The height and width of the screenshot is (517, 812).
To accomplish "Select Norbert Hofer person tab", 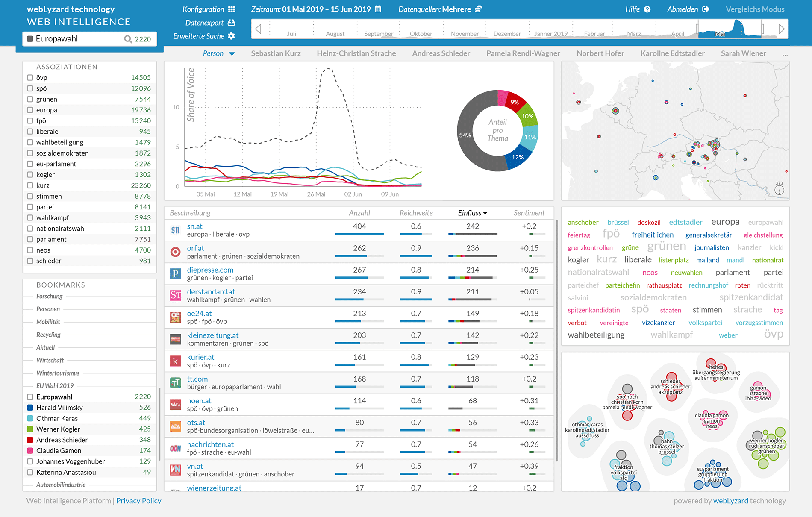I will (x=600, y=53).
